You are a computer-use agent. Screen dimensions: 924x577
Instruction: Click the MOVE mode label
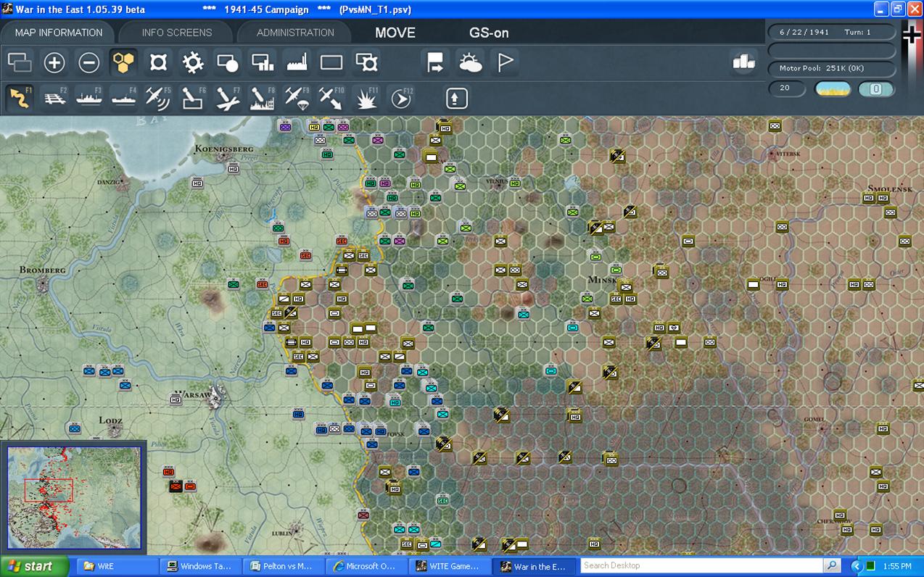(395, 33)
